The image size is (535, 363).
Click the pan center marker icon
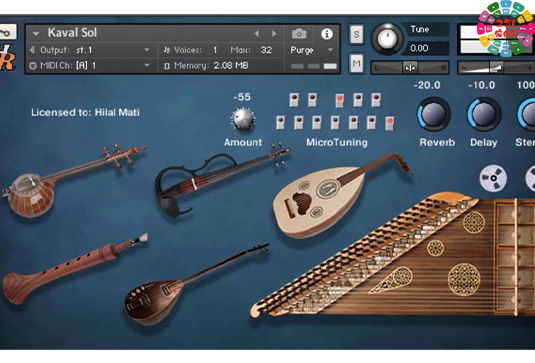pos(410,68)
